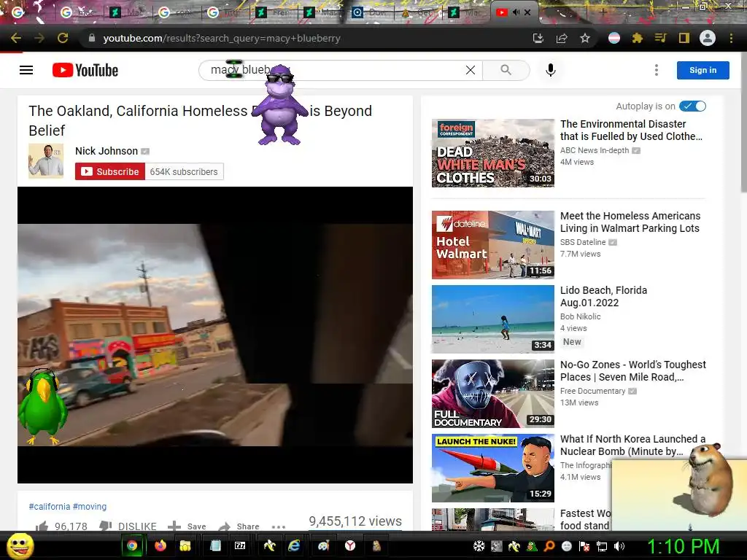This screenshot has width=747, height=560.
Task: Install app icon in address bar
Action: 538,38
